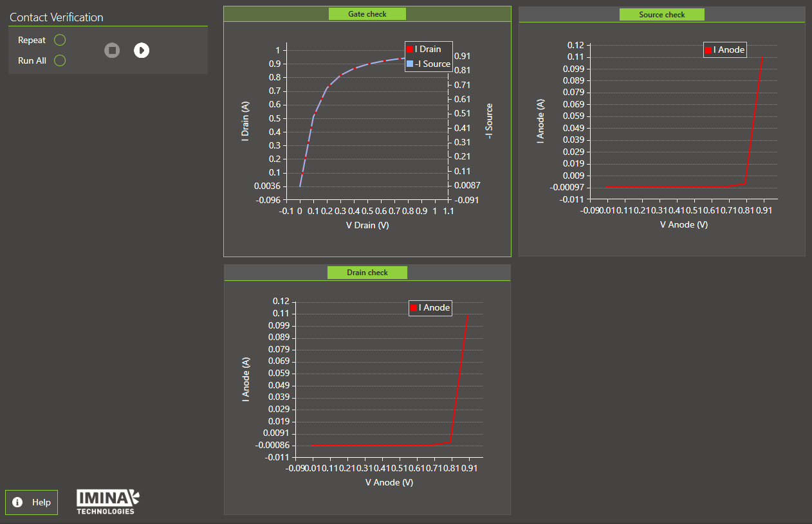Click the blue -I Source legend swatch
This screenshot has height=524, width=812.
[409, 64]
